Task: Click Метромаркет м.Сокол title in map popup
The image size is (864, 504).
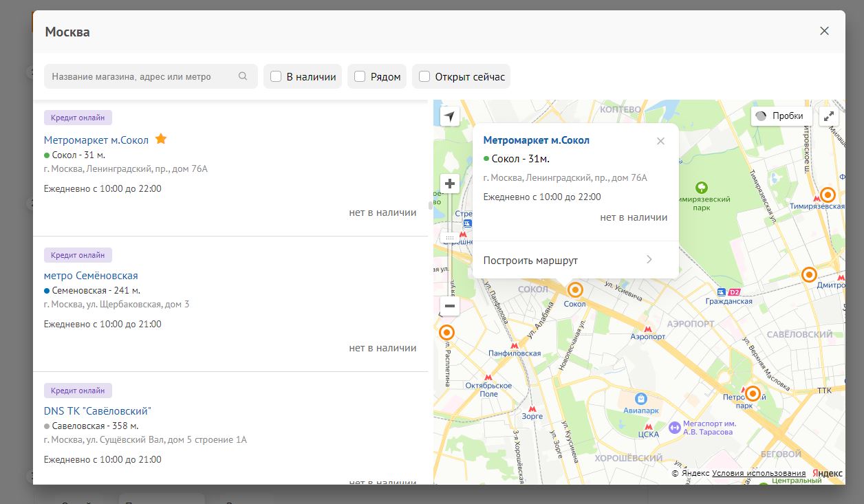Action: click(x=537, y=140)
